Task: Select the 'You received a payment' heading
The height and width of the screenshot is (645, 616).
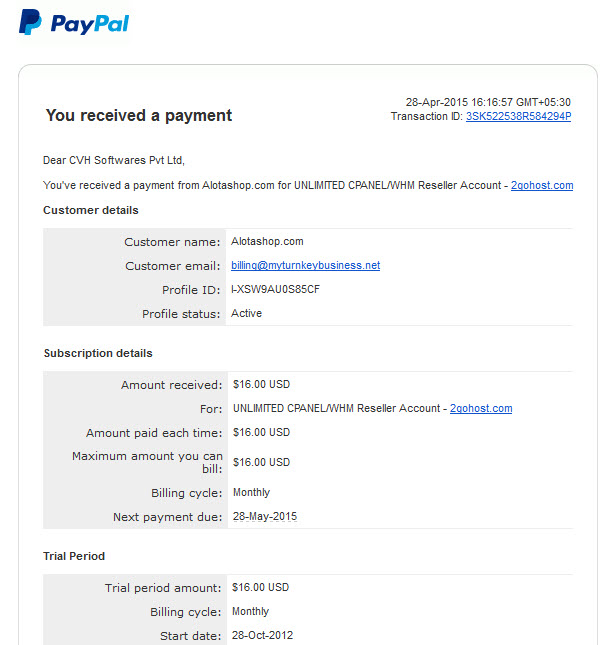Action: tap(139, 116)
